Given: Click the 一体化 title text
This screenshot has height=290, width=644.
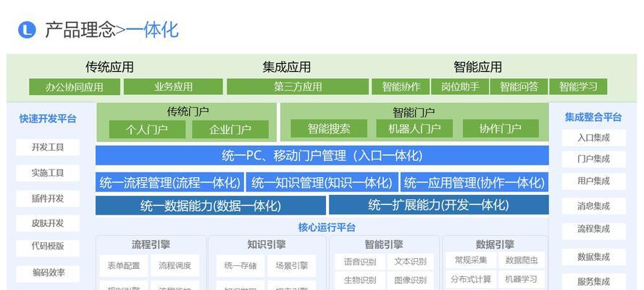Looking at the screenshot, I should (152, 30).
